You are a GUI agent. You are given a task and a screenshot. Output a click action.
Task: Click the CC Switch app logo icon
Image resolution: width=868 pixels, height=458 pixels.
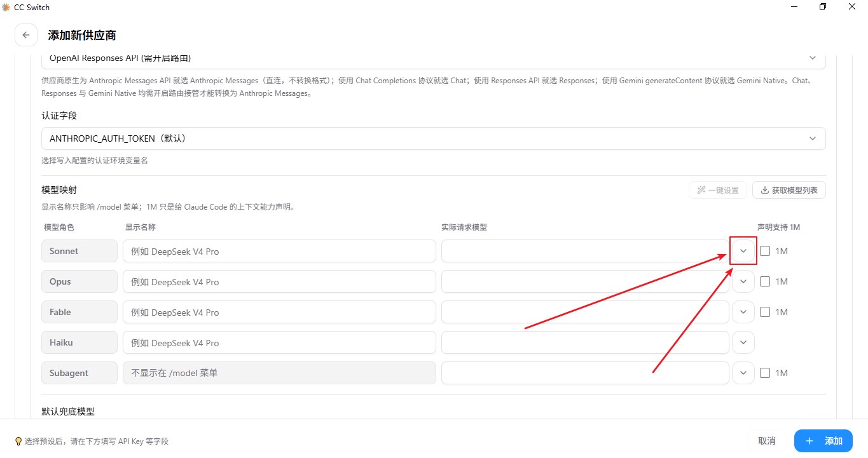pos(6,7)
